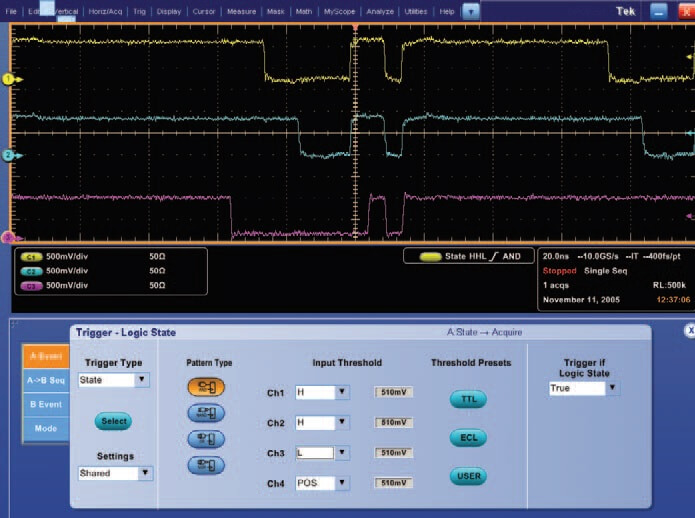The height and width of the screenshot is (518, 695).
Task: Choose the second pattern type icon
Action: pos(206,412)
